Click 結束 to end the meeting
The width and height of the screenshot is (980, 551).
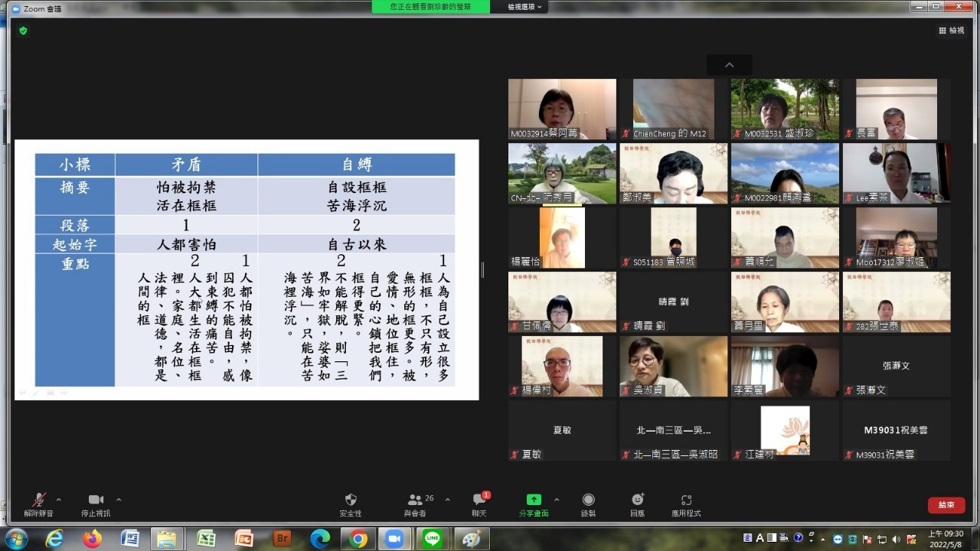pos(946,504)
